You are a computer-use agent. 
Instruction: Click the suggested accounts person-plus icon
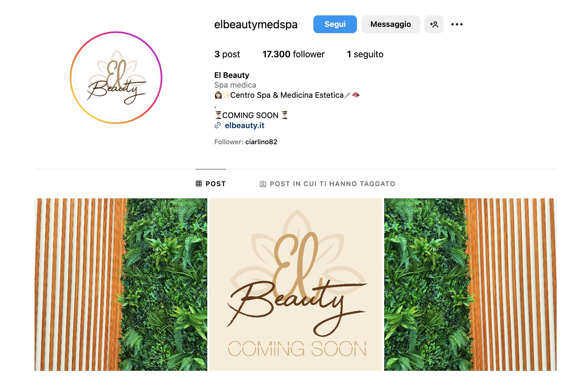[434, 24]
